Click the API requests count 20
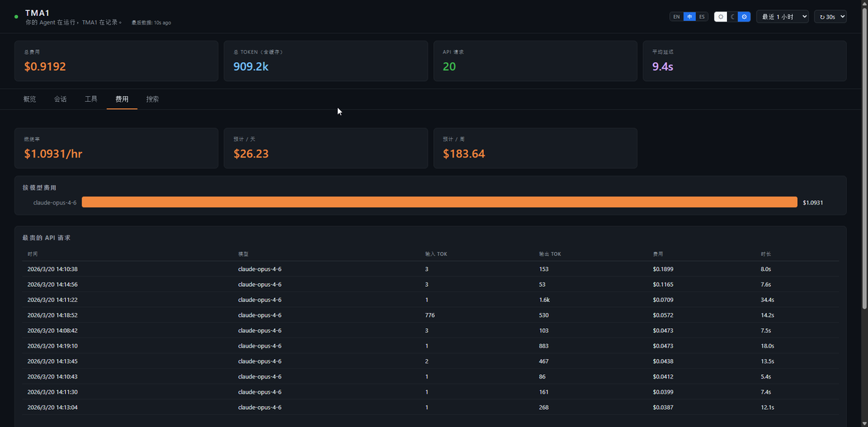 [x=449, y=66]
